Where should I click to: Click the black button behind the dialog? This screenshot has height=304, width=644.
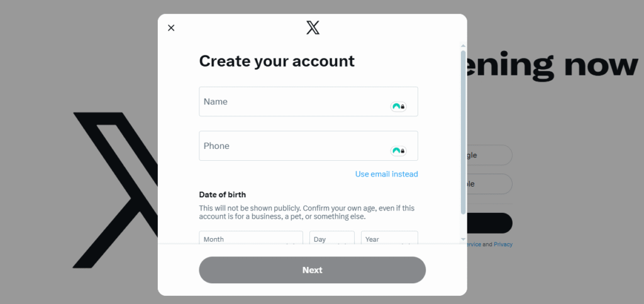[489, 223]
